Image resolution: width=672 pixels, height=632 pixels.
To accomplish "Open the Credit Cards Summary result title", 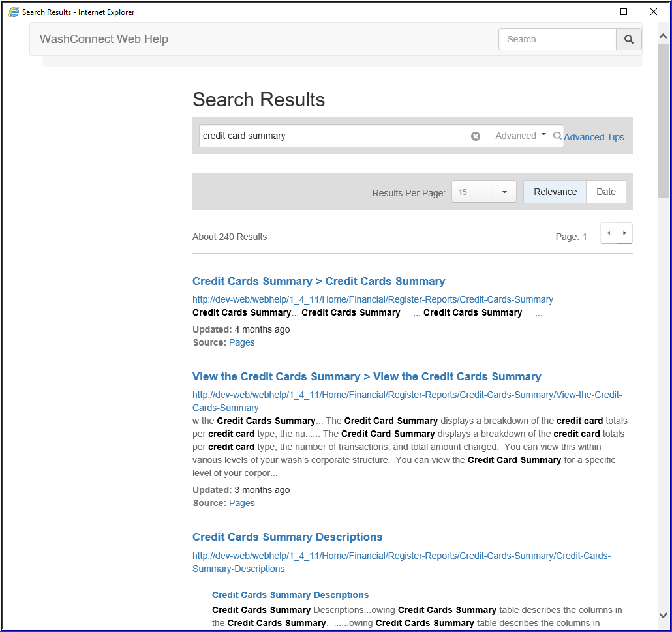I will (318, 281).
